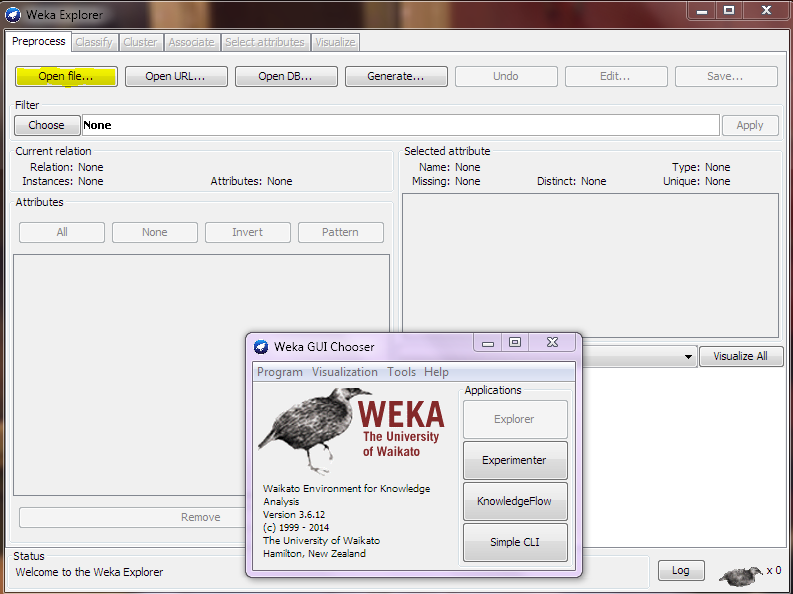Open the Preprocess tab

coord(38,41)
